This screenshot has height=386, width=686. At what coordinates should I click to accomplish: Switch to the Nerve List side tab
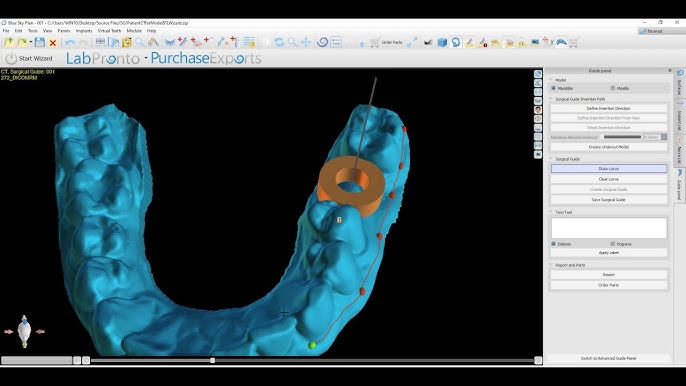tap(679, 151)
